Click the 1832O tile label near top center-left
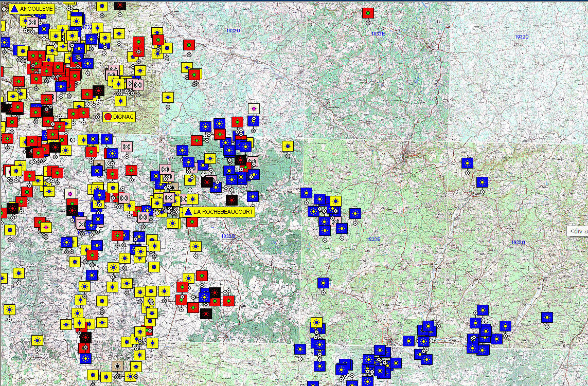This screenshot has height=386, width=588. tap(233, 31)
